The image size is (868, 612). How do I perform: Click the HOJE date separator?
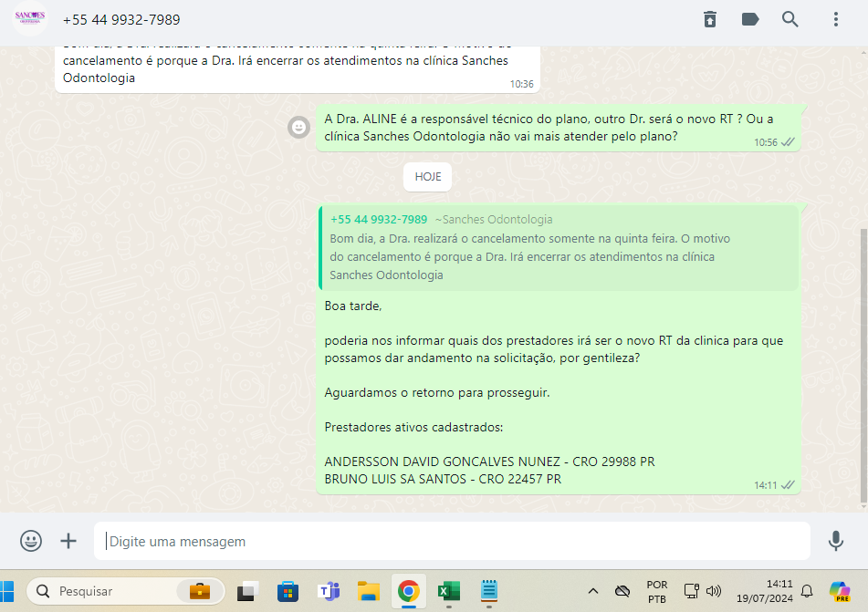pos(427,177)
